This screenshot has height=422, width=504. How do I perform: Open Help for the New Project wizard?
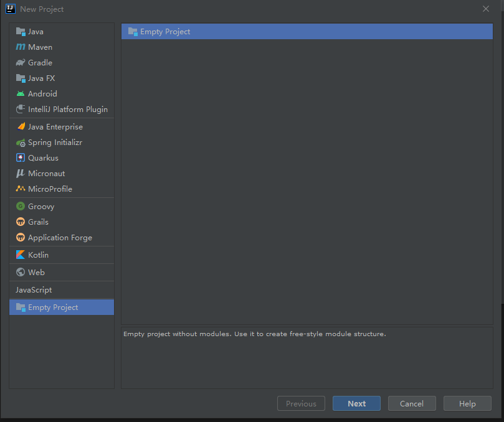tap(467, 403)
